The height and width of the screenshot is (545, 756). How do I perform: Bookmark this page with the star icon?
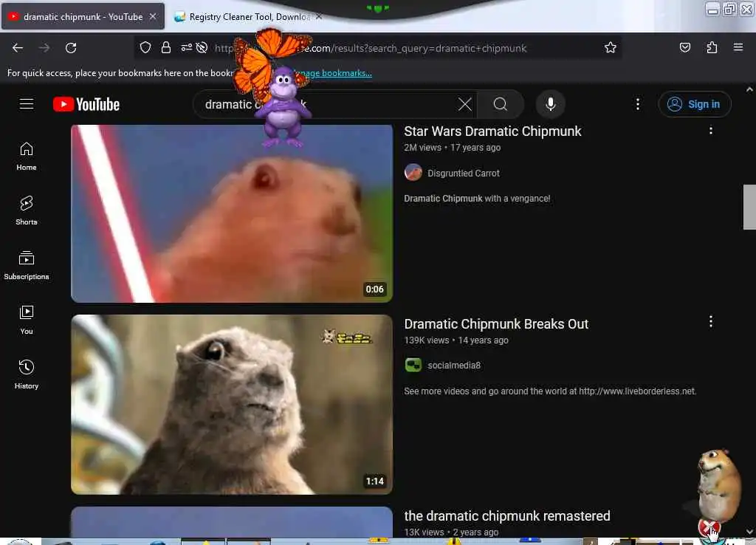pos(611,47)
